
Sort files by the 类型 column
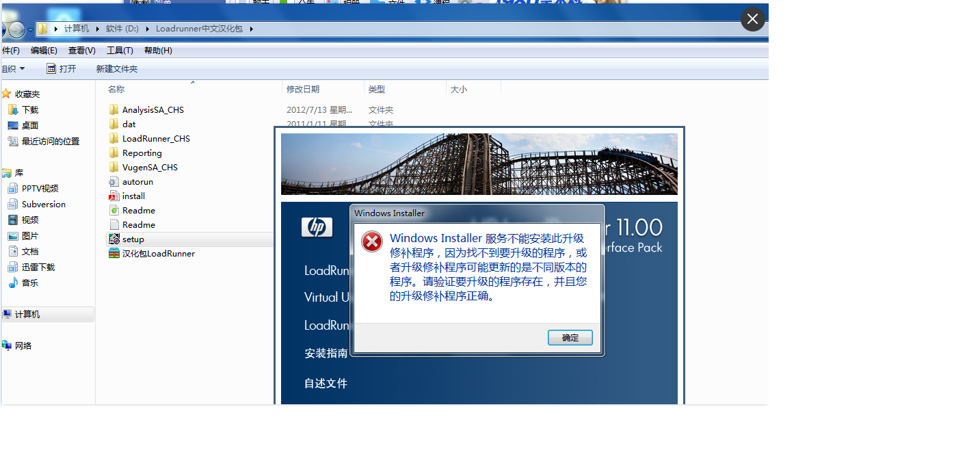point(376,89)
